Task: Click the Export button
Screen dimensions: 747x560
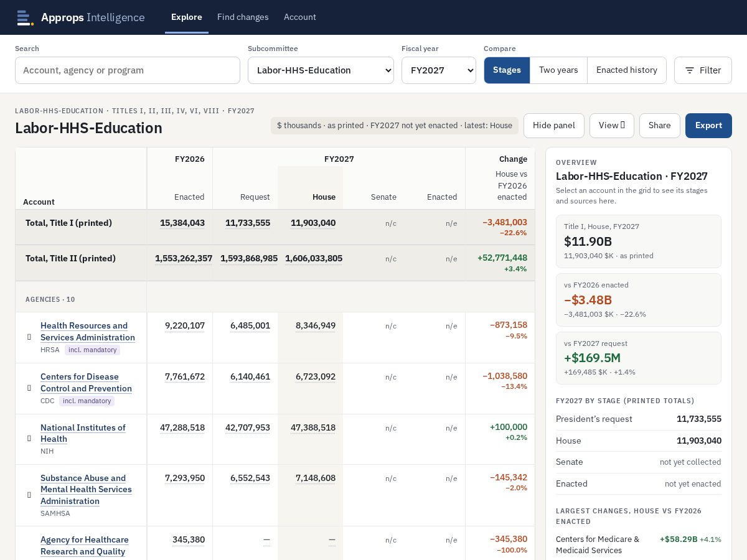Action: point(708,126)
